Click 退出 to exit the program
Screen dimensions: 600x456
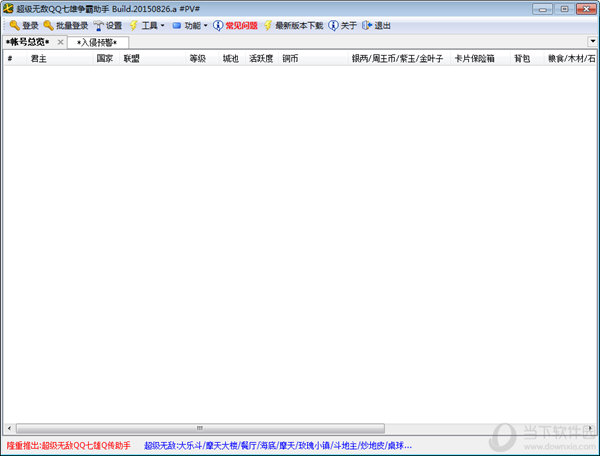coord(382,26)
